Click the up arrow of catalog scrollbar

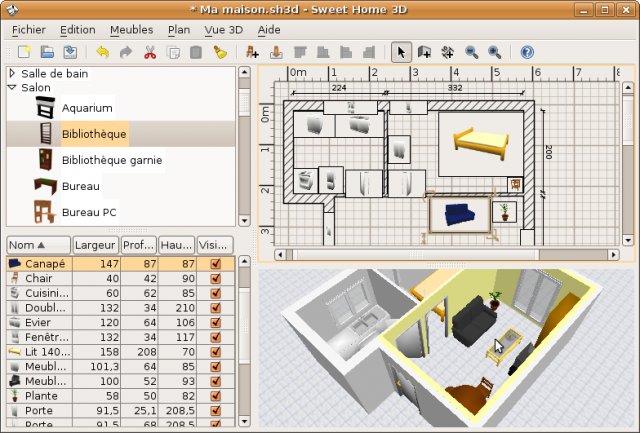pyautogui.click(x=244, y=72)
